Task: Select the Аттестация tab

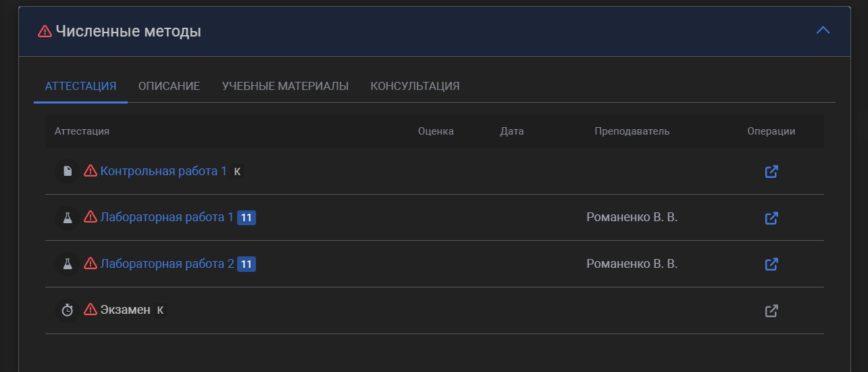Action: click(80, 86)
